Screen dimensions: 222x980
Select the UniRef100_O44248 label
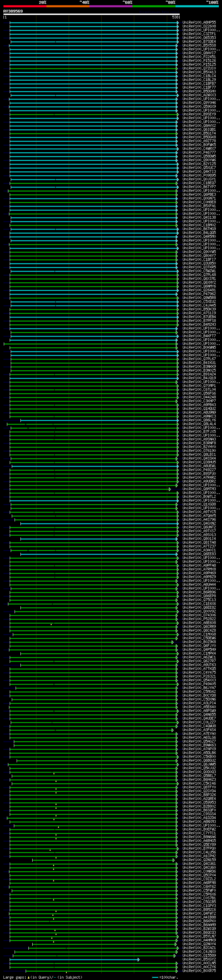click(x=199, y=397)
